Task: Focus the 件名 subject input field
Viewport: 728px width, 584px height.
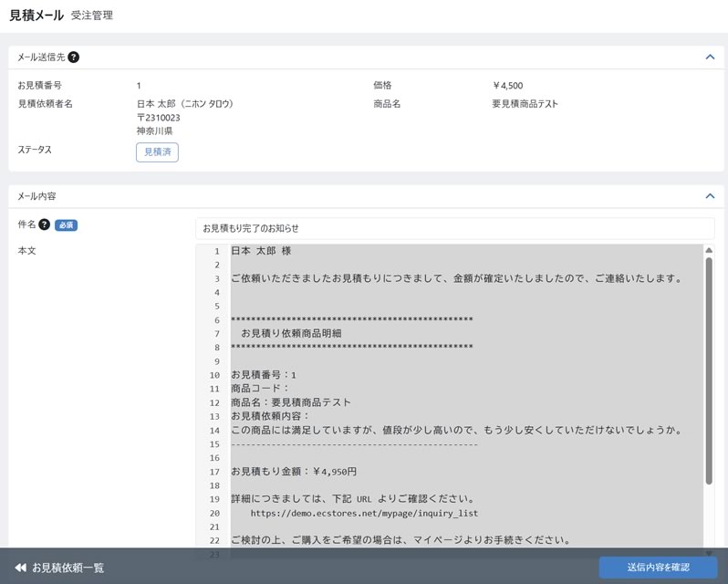Action: (454, 228)
